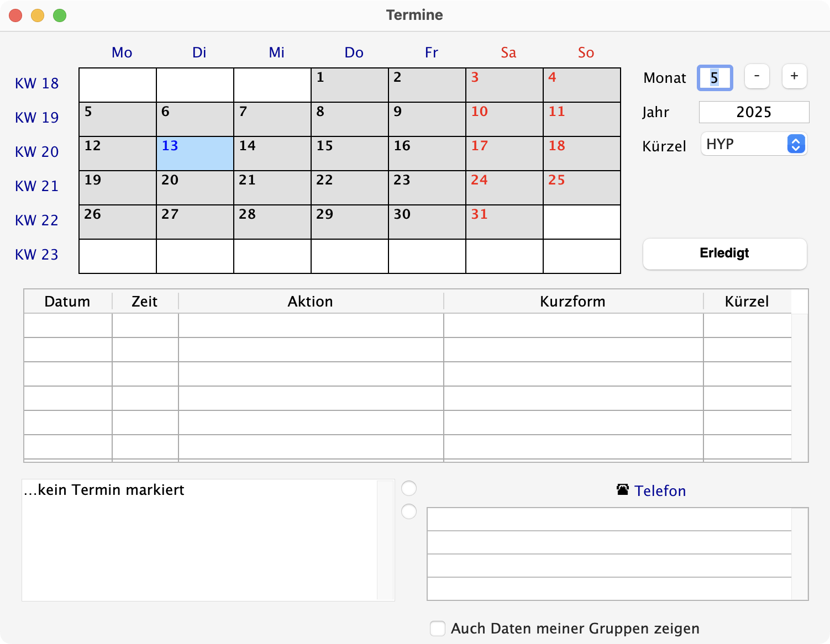Viewport: 830px width, 644px height.
Task: Click the Telefon link label
Action: (660, 491)
